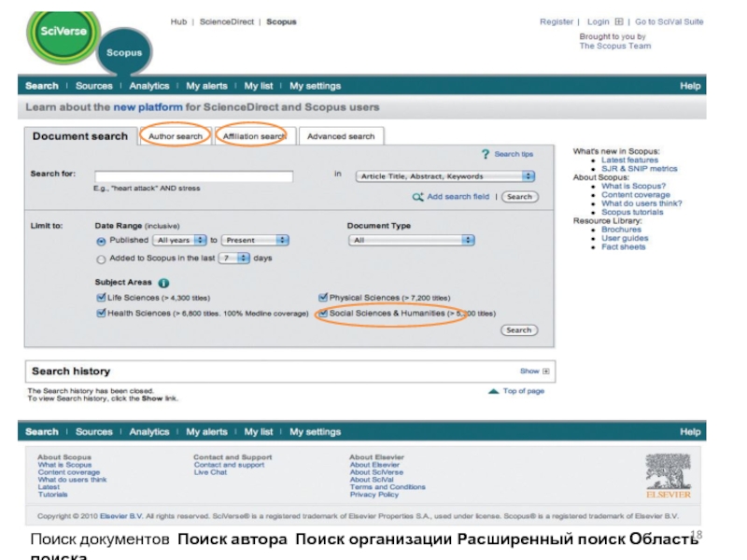Open the Search tips link

pyautogui.click(x=514, y=154)
